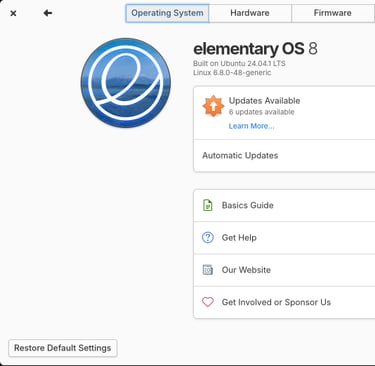Click the elementary OS 8 title

pos(255,49)
